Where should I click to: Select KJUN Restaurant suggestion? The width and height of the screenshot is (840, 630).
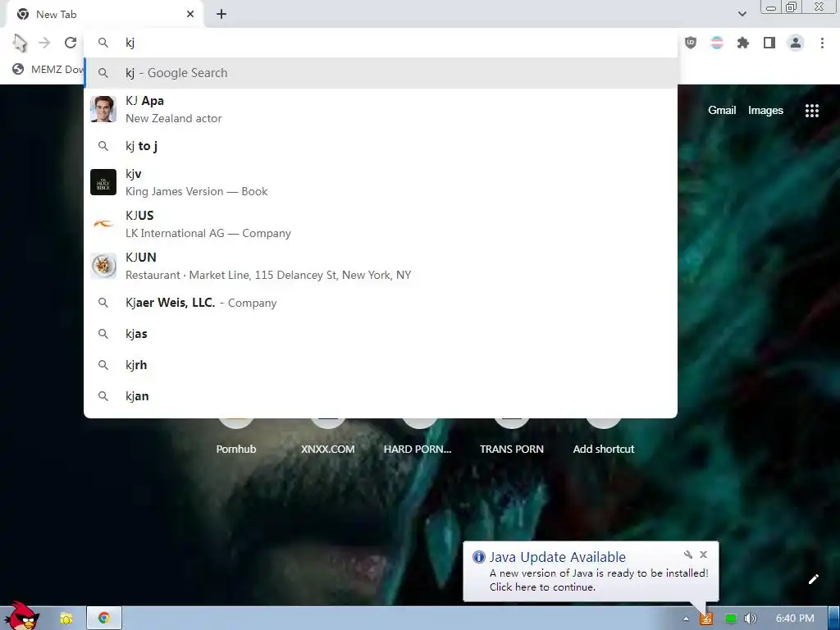pyautogui.click(x=381, y=266)
